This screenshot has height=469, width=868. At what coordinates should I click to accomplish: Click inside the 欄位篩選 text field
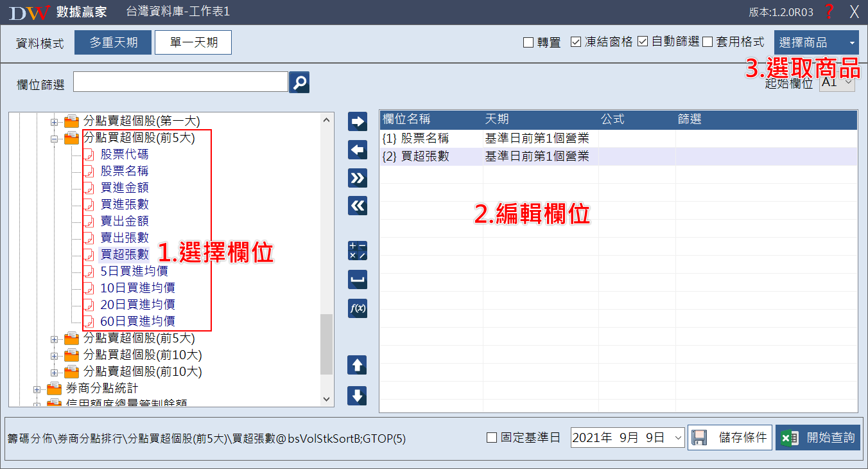181,82
